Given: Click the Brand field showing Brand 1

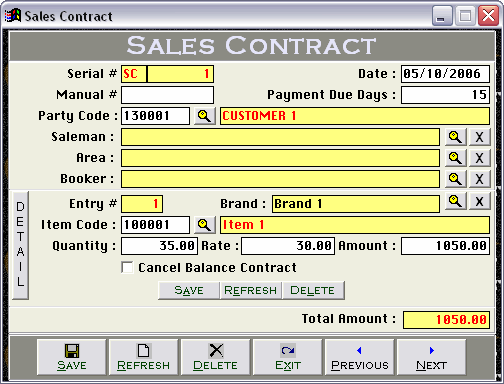Looking at the screenshot, I should 356,204.
